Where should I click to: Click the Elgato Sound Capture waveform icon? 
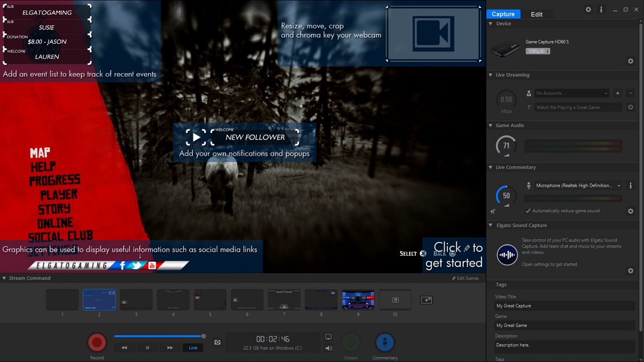pyautogui.click(x=507, y=255)
